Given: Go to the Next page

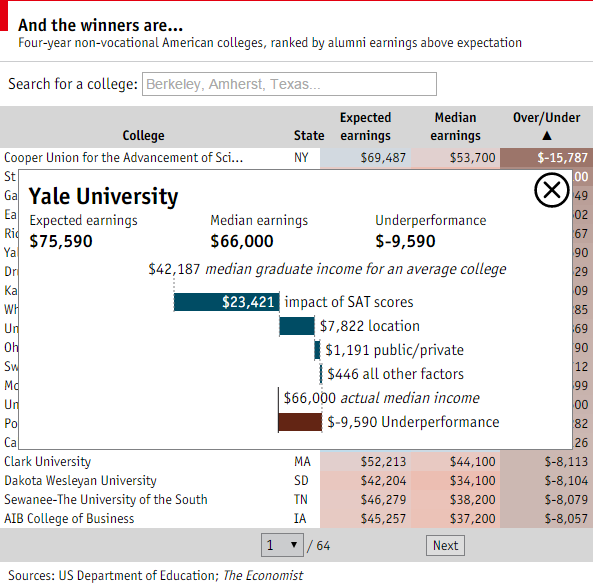Looking at the screenshot, I should 445,545.
